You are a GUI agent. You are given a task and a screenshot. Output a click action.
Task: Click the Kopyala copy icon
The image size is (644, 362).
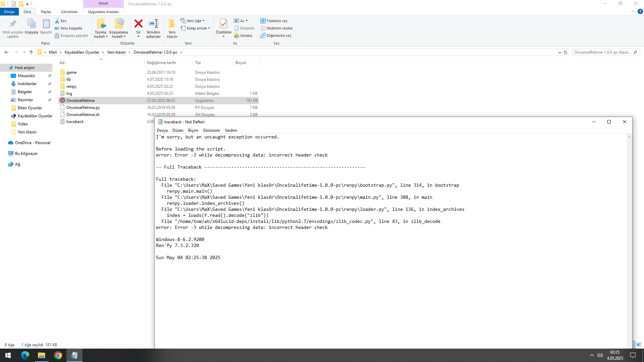click(x=31, y=24)
